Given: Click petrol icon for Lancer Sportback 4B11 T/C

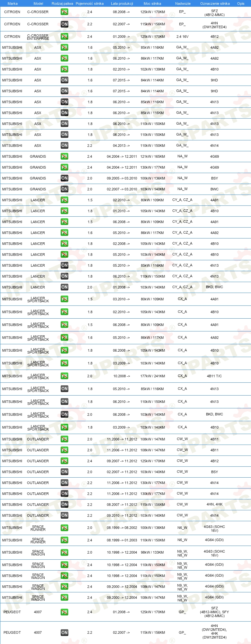Looking at the screenshot, I should click(x=65, y=376).
